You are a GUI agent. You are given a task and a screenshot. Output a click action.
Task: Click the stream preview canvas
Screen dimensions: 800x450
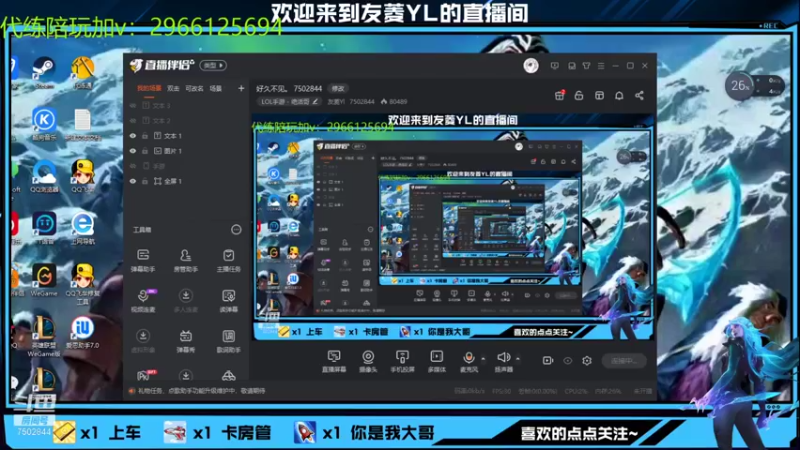(x=453, y=227)
